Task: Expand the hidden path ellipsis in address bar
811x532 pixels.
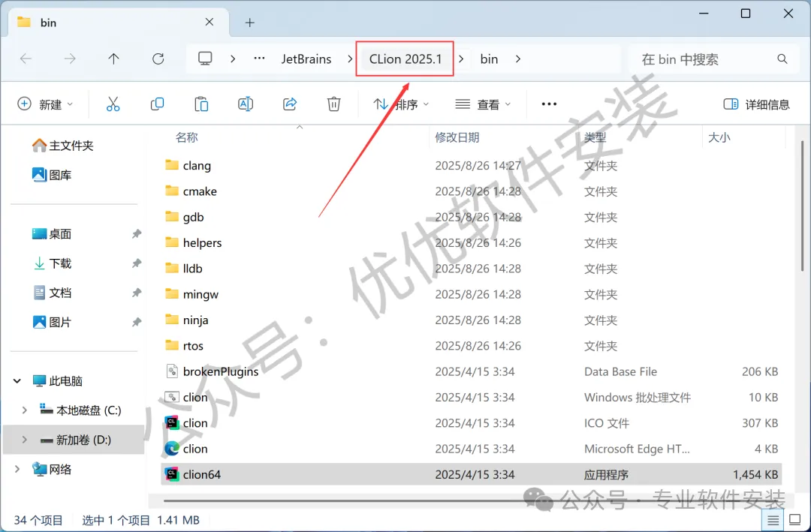Action: [260, 59]
